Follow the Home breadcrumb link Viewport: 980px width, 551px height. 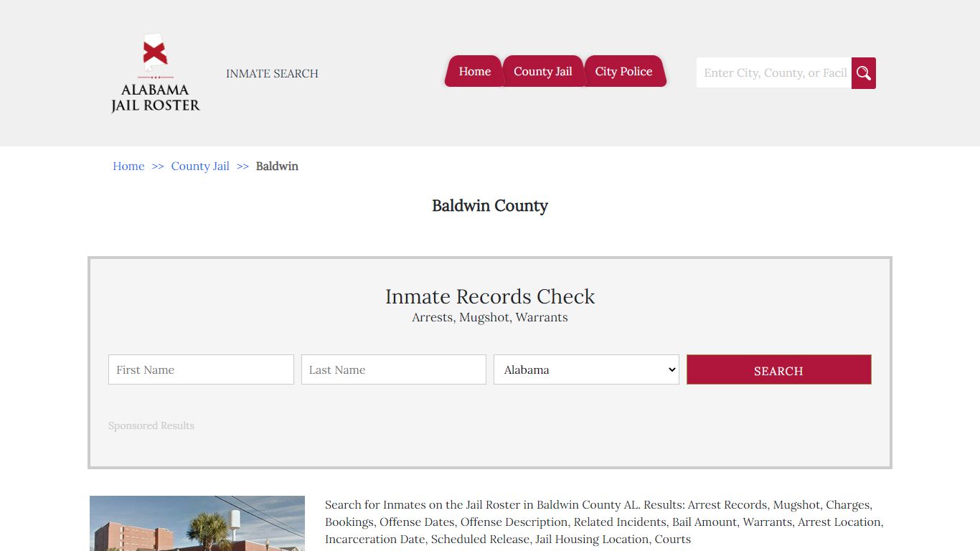coord(128,166)
